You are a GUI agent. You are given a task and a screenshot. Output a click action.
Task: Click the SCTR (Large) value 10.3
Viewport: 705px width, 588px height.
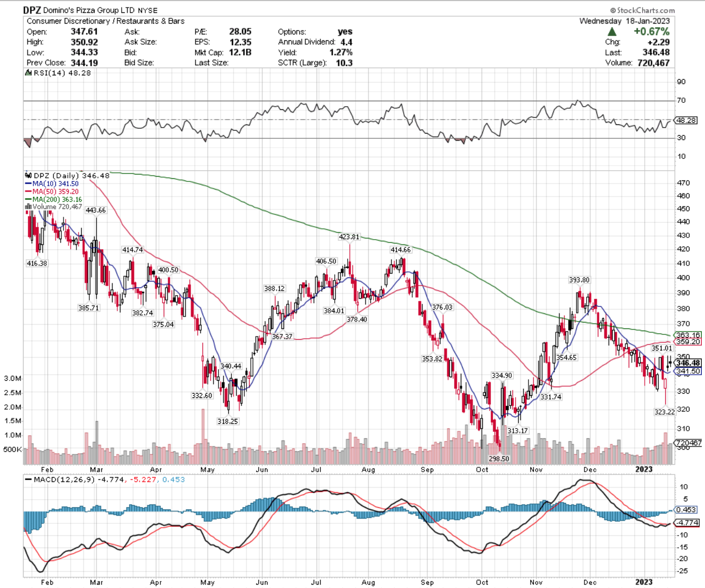coord(344,62)
